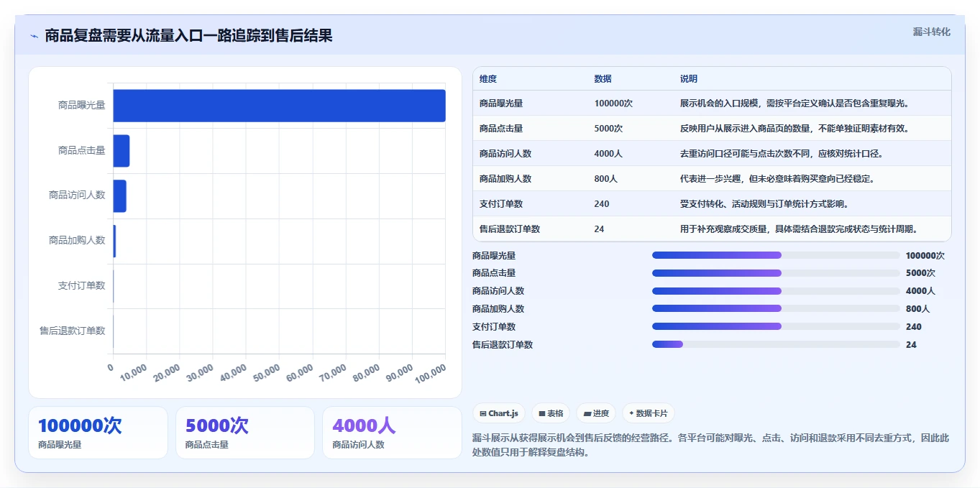
Task: Click the 100,000 x-axis tick label
Action: (x=431, y=372)
